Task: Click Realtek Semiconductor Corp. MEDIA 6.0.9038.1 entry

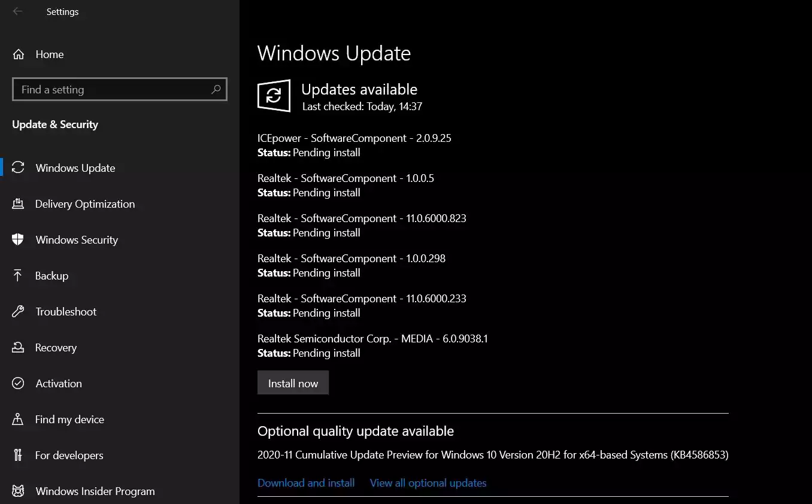Action: click(372, 338)
